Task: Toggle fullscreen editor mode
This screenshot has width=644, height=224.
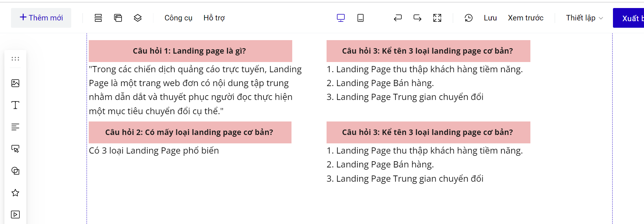Action: coord(437,18)
